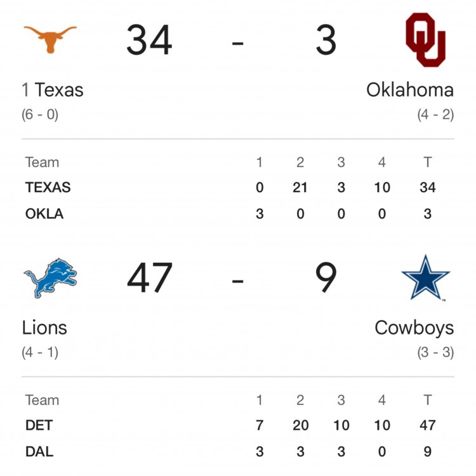Select the TEXAS row label in box score
The image size is (476, 476).
click(48, 187)
